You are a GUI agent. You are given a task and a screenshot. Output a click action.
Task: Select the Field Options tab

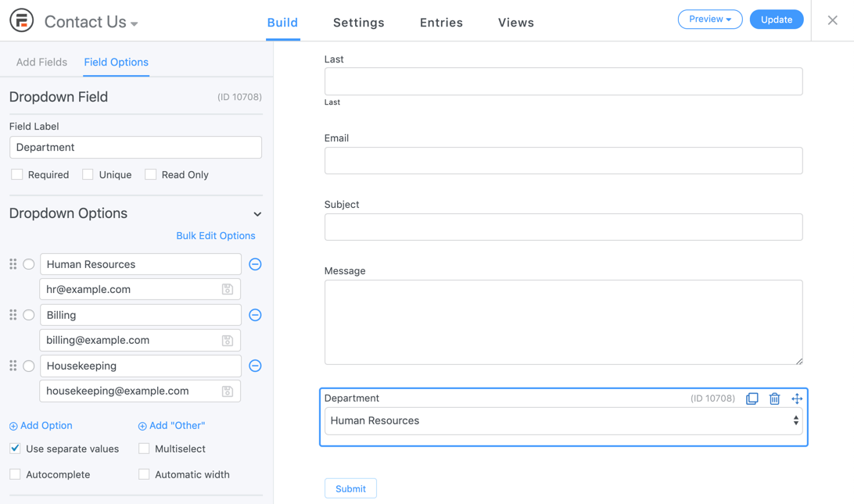(x=116, y=62)
